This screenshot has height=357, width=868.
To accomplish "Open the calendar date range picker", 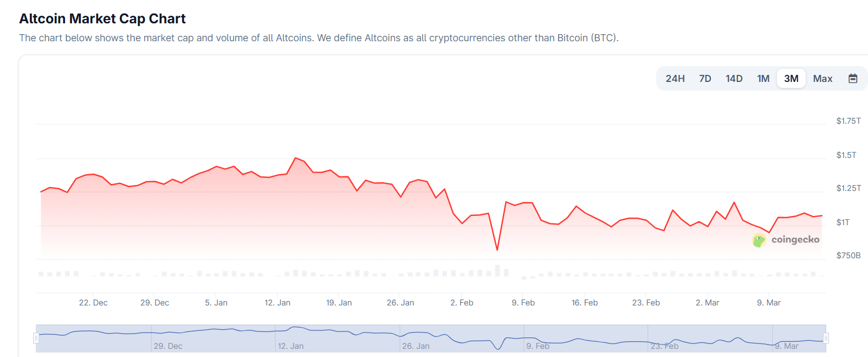I will click(853, 79).
